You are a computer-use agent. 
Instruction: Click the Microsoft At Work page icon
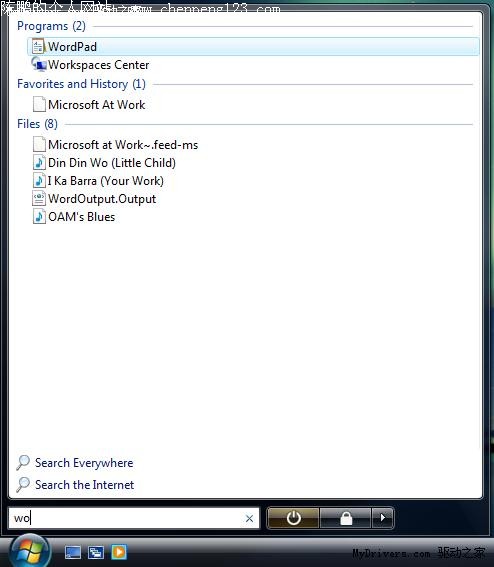tap(39, 105)
